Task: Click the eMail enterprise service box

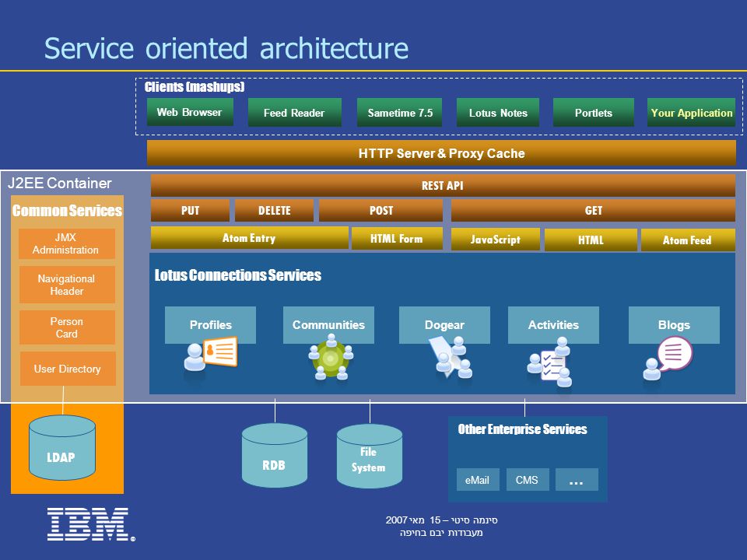Action: tap(478, 480)
